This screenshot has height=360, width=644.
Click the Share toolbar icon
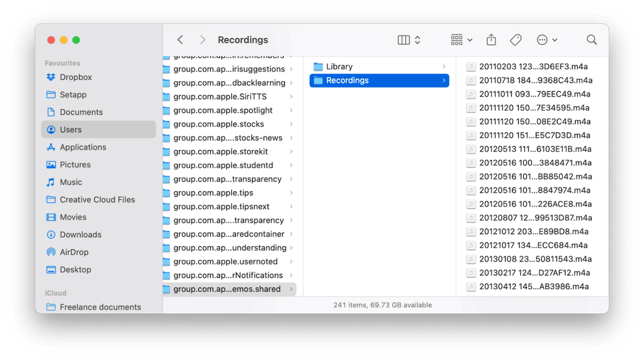(491, 40)
